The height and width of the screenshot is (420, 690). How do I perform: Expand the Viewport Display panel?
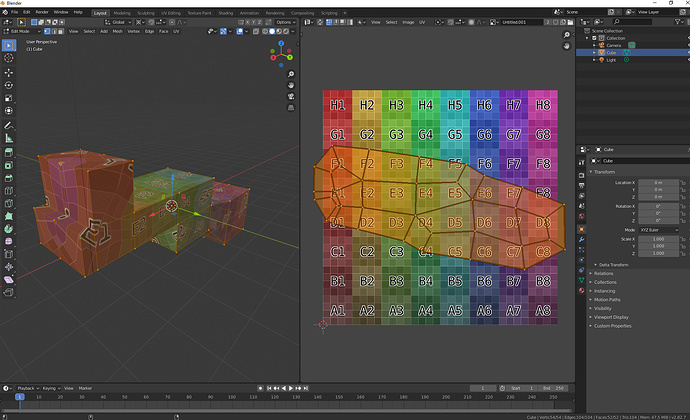[x=611, y=317]
